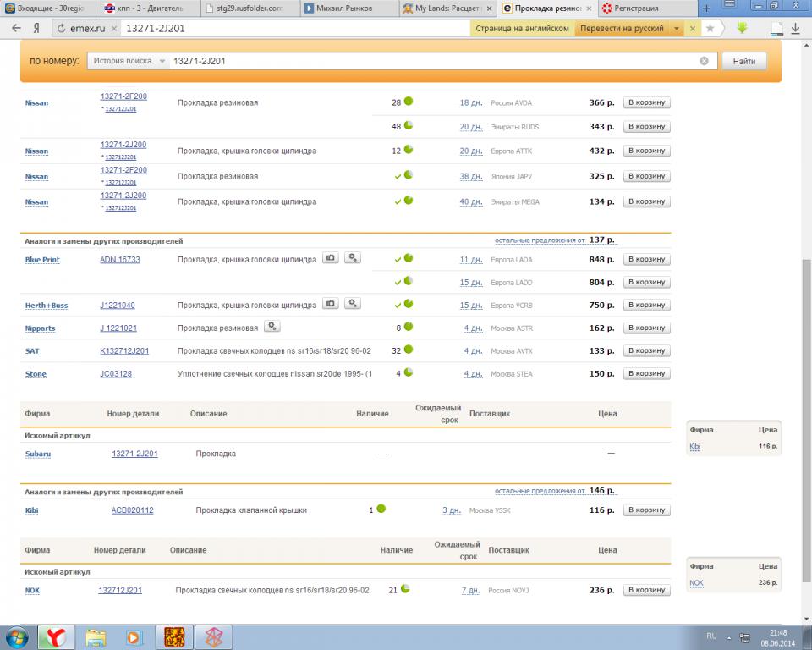Open the 'JC03128' part number link

[116, 374]
